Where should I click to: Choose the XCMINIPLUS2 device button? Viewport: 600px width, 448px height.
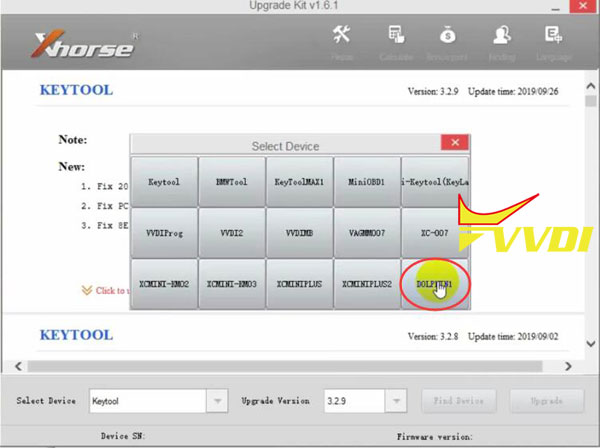(x=367, y=284)
